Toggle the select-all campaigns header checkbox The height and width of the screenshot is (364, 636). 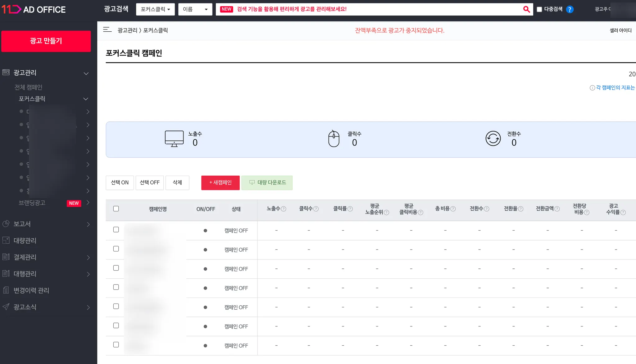tap(116, 209)
